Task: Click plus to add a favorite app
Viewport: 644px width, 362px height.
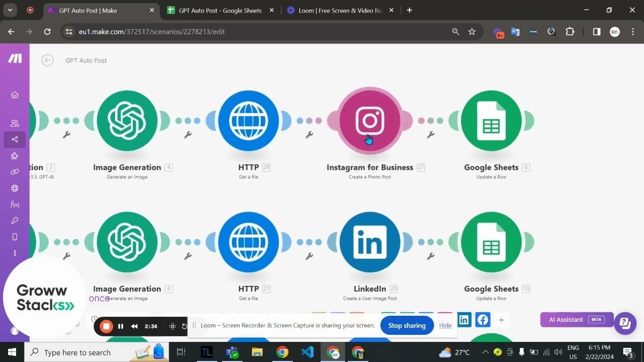Action: 501,320
